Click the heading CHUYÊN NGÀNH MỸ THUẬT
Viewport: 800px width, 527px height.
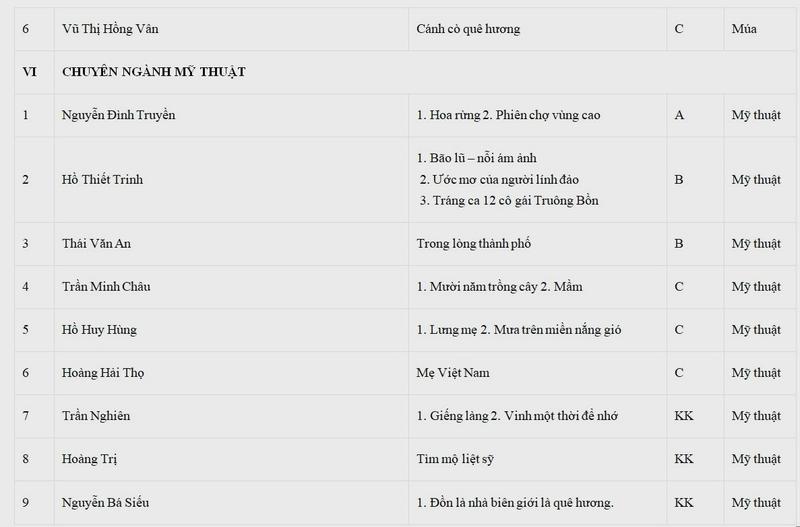pyautogui.click(x=154, y=71)
